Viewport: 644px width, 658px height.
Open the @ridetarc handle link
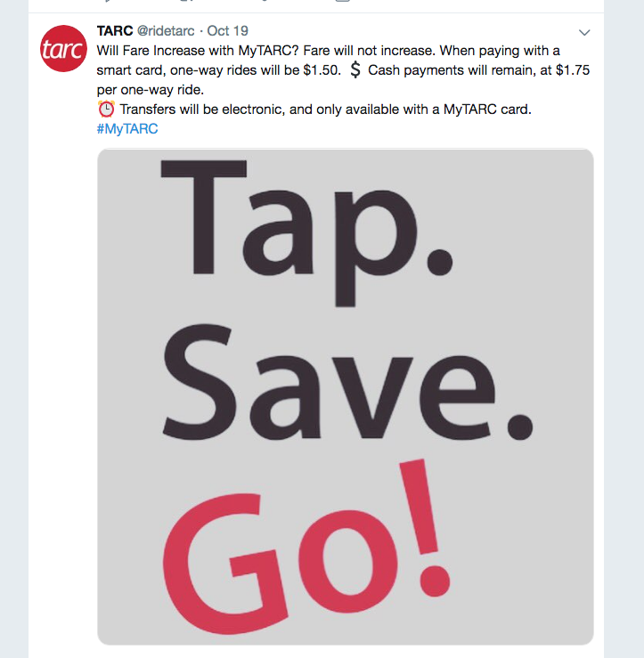tap(166, 30)
